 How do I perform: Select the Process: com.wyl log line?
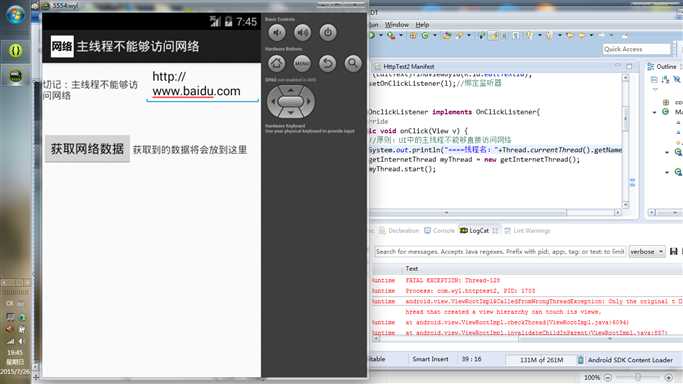tap(470, 291)
